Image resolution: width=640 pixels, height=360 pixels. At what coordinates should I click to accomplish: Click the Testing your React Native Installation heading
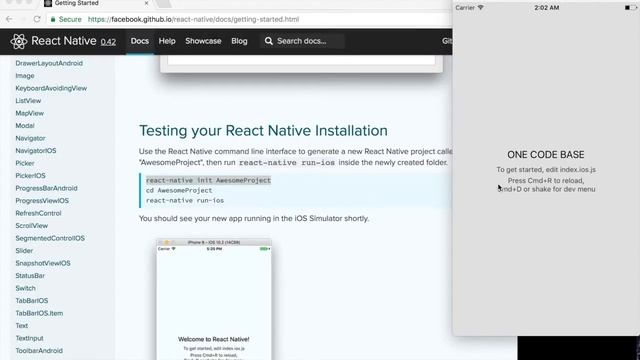pyautogui.click(x=263, y=131)
